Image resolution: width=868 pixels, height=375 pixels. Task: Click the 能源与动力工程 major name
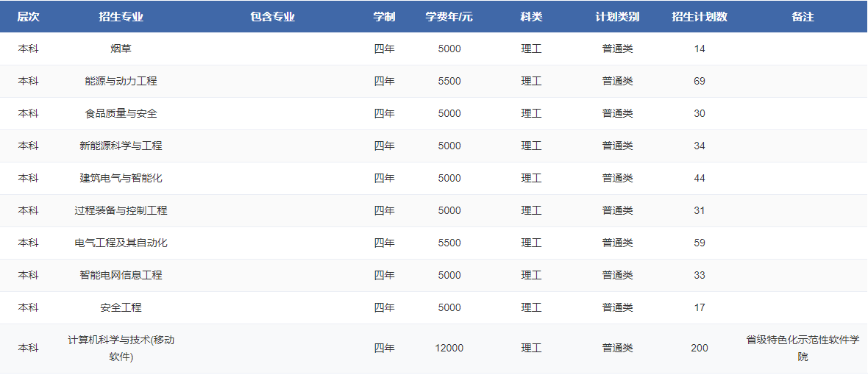click(121, 82)
